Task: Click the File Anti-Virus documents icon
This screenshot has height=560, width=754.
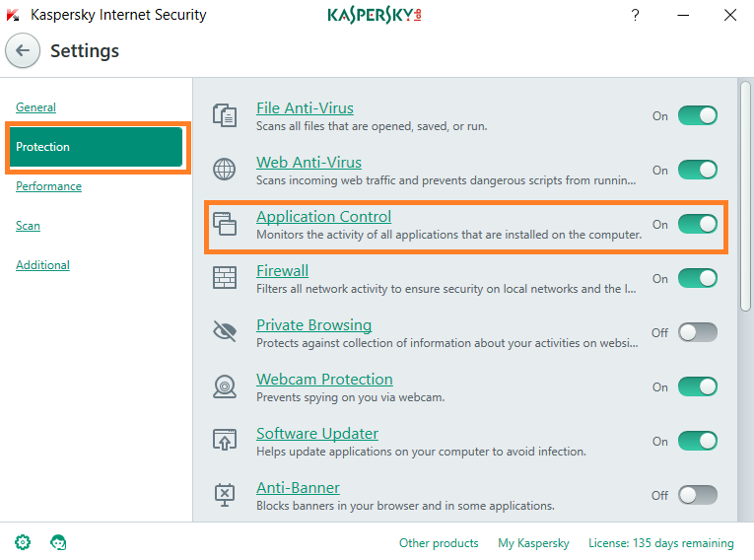Action: tap(225, 115)
